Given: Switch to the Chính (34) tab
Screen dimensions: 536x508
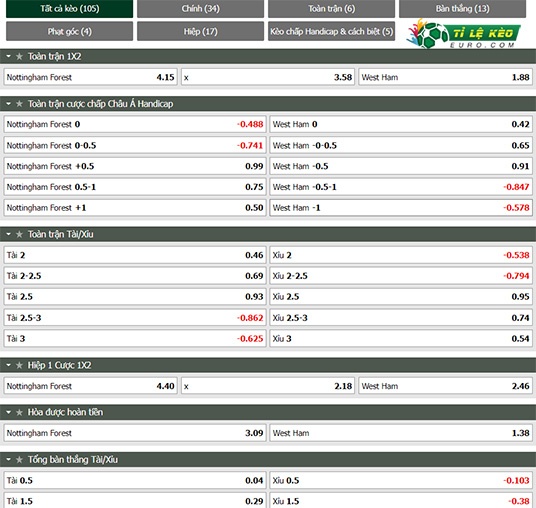Looking at the screenshot, I should pos(200,9).
